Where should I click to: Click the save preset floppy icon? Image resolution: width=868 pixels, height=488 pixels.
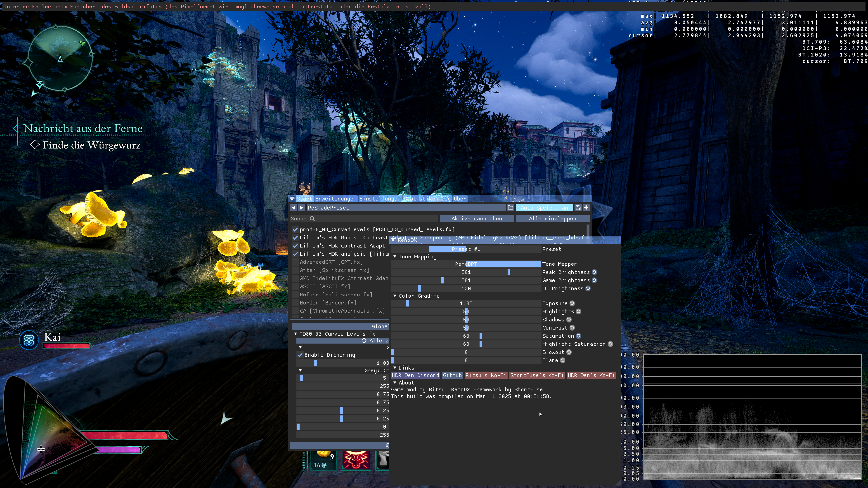[x=578, y=208]
